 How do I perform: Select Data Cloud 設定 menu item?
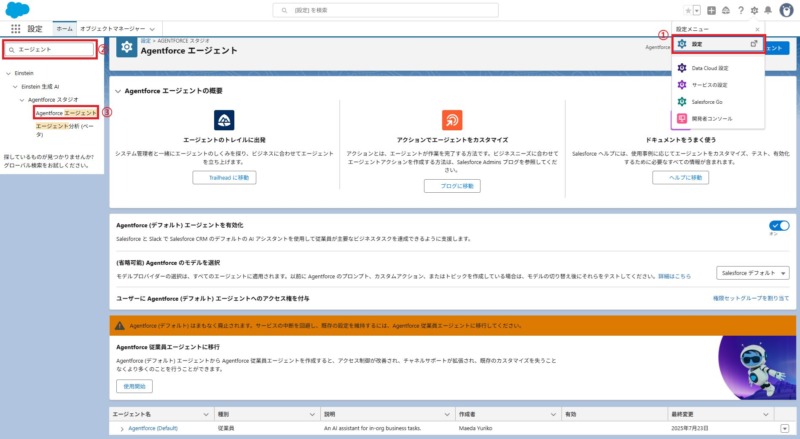710,68
